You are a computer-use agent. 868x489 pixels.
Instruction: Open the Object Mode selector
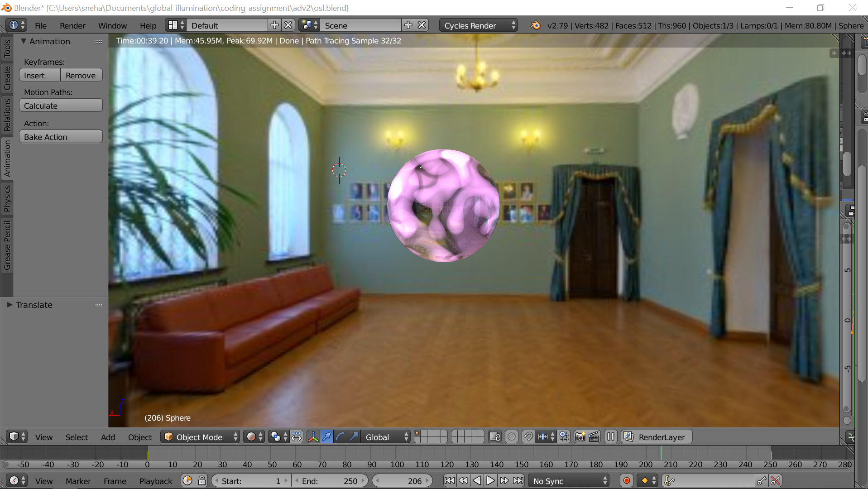[200, 437]
